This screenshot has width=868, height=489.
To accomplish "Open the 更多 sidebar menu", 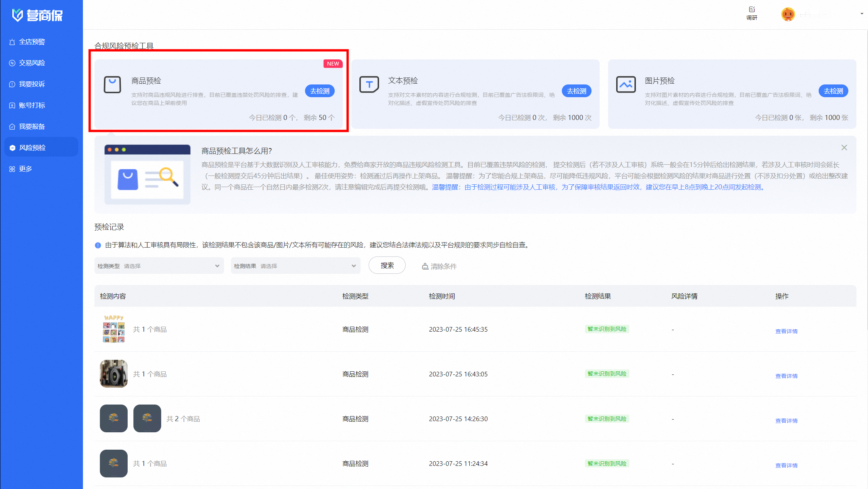I will click(25, 169).
